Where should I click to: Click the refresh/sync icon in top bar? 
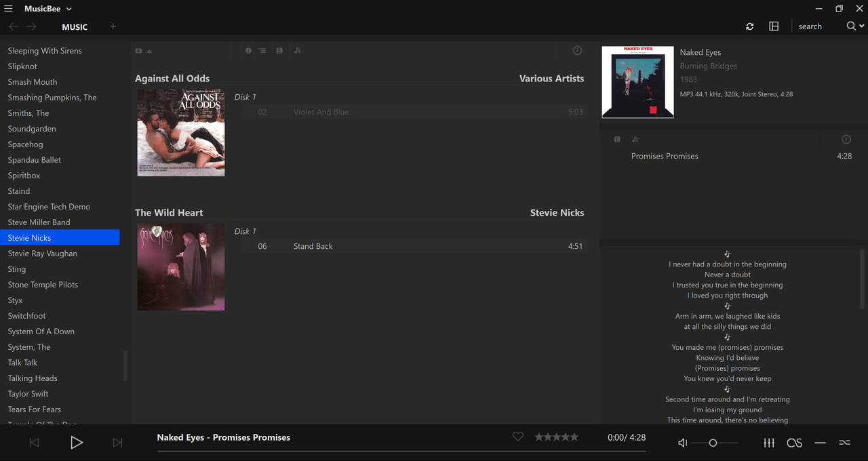point(749,26)
